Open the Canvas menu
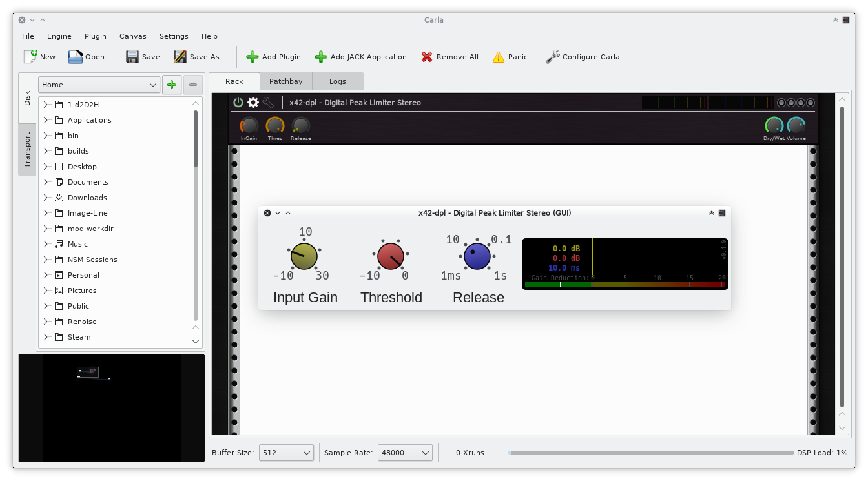 point(133,36)
